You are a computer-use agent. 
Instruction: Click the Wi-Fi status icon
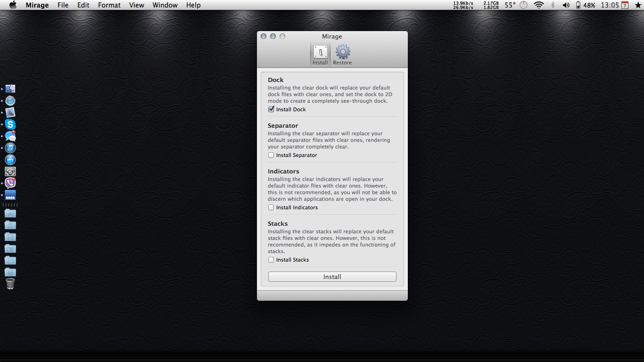tap(539, 5)
